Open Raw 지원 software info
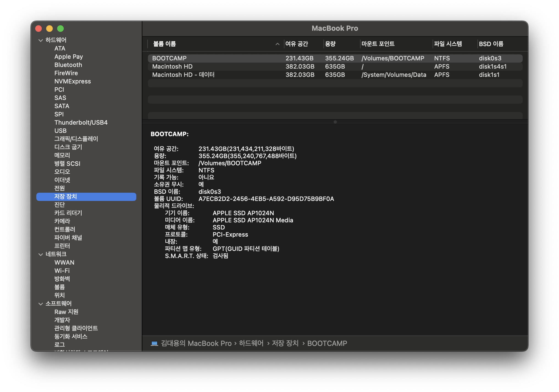 pyautogui.click(x=66, y=312)
